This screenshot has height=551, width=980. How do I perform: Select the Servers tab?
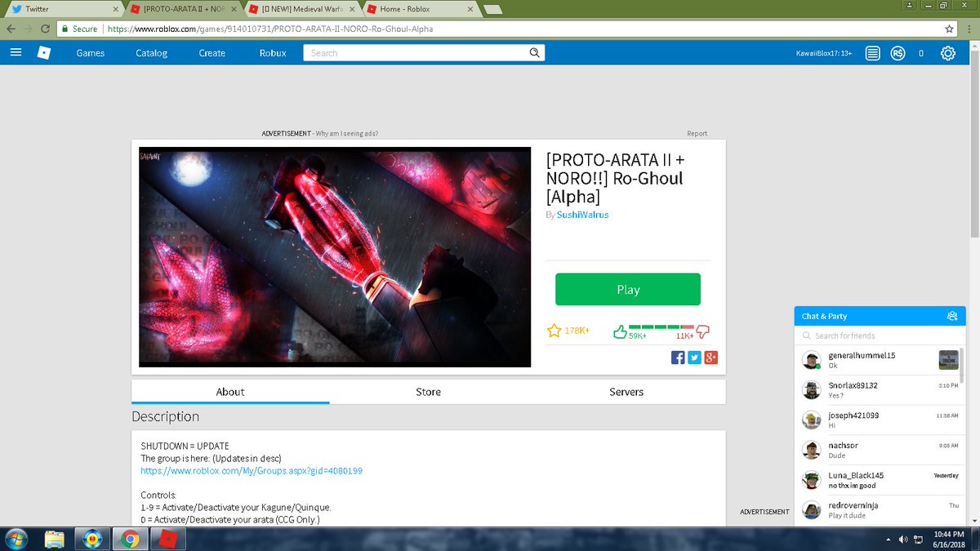pos(626,392)
